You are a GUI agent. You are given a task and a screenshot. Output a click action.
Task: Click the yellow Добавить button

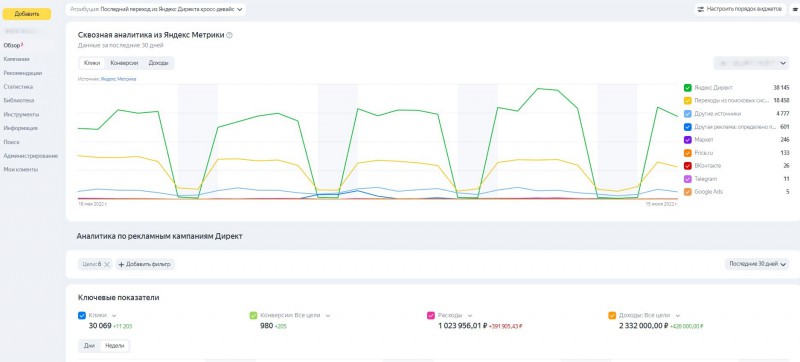[27, 14]
